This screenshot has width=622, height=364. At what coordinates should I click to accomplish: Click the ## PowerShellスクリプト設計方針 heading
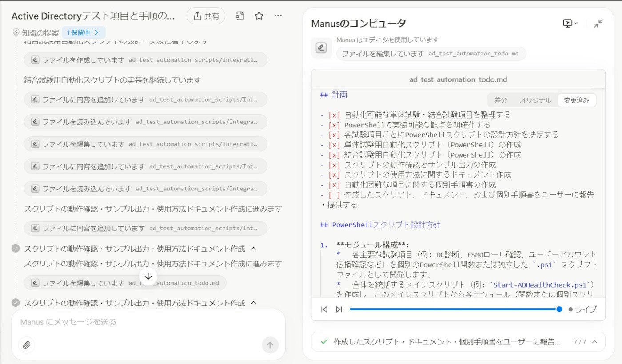380,225
